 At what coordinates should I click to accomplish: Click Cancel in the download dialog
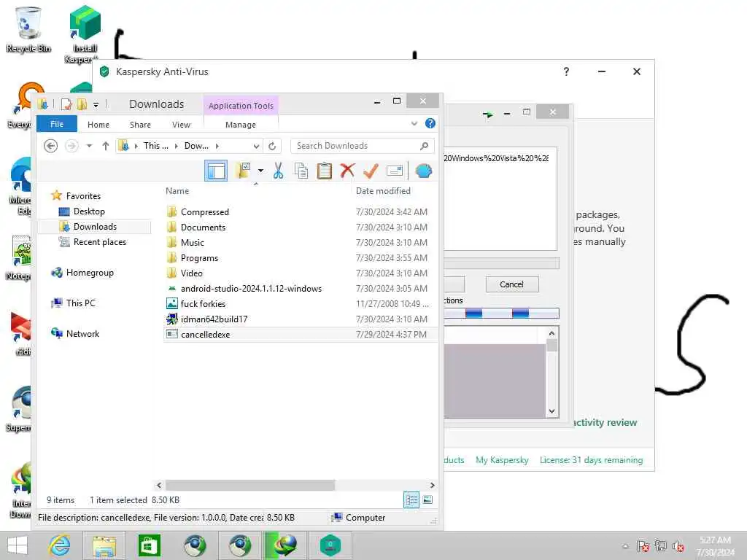pos(512,284)
